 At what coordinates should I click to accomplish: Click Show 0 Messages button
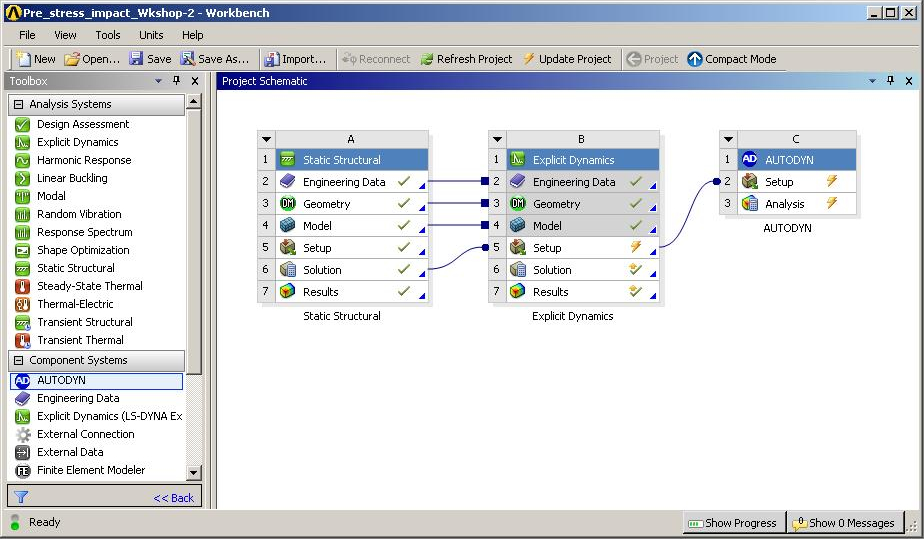845,523
